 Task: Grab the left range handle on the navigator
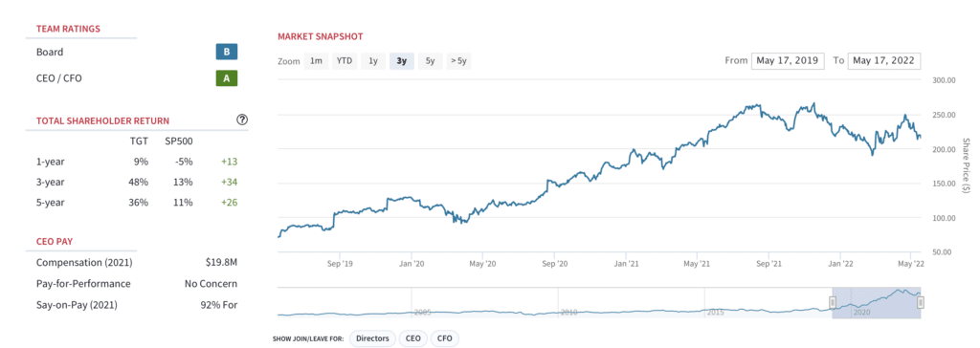[833, 302]
